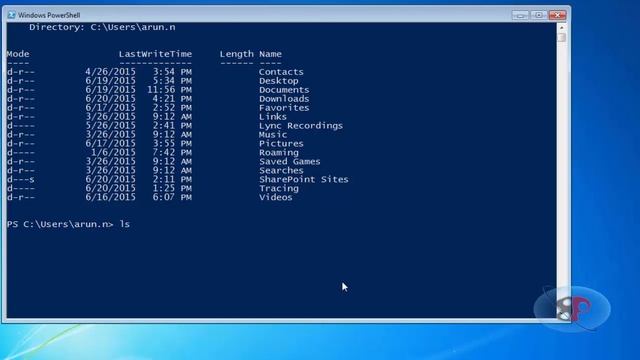Select the Contacts folder name
The width and height of the screenshot is (640, 360).
tap(281, 72)
